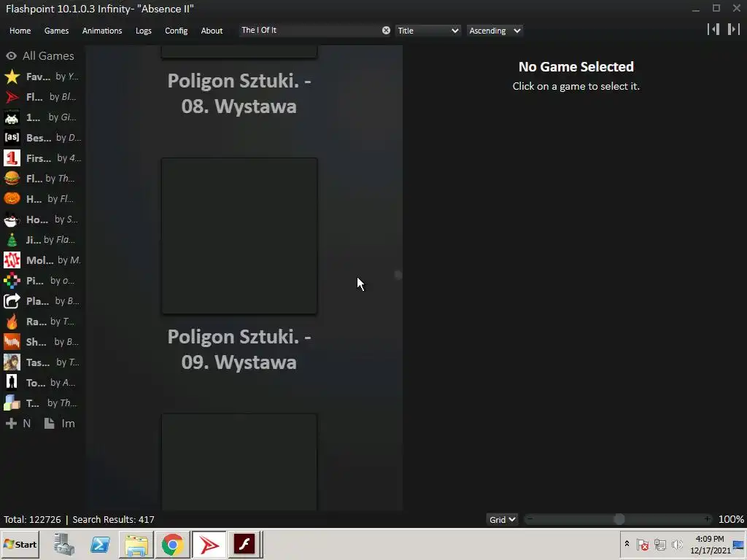747x560 pixels.
Task: Open the Christmas tree playlist icon
Action: pyautogui.click(x=12, y=240)
